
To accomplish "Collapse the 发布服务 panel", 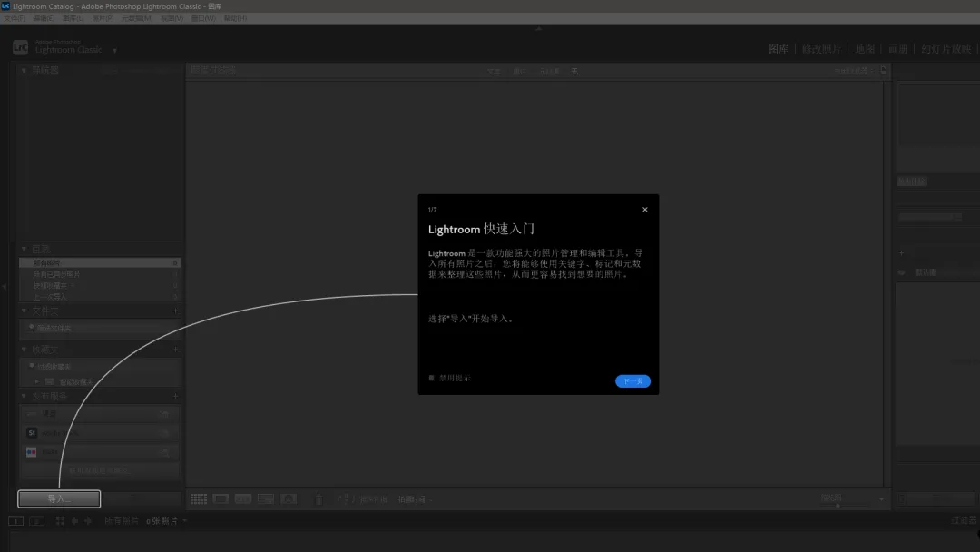I will pyautogui.click(x=24, y=396).
